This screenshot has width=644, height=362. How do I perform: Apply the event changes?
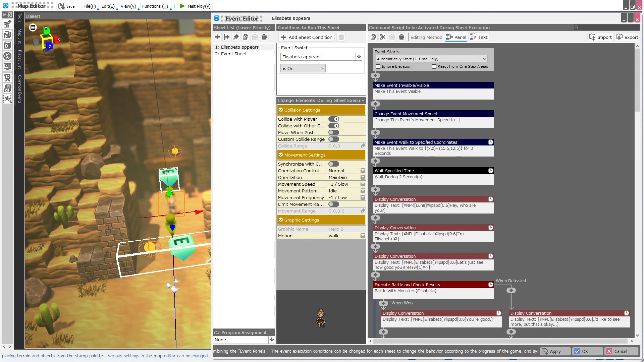click(555, 351)
